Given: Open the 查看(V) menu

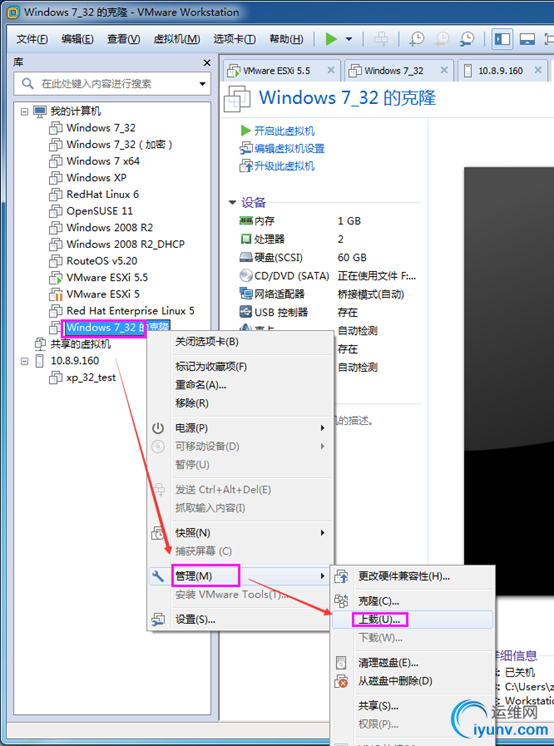Looking at the screenshot, I should 123,39.
